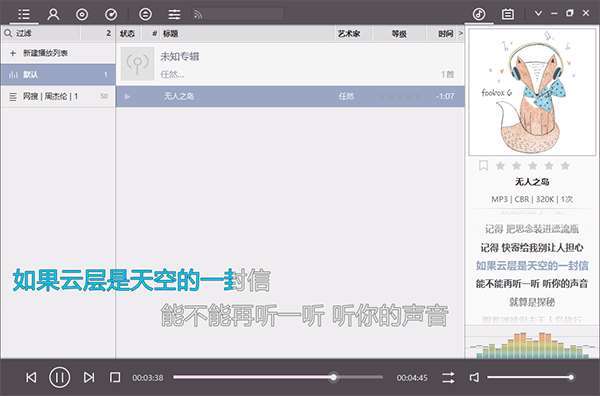600x396 pixels.
Task: Click the lyric line 能不能再听一听 听你的声音
Action: click(x=532, y=284)
